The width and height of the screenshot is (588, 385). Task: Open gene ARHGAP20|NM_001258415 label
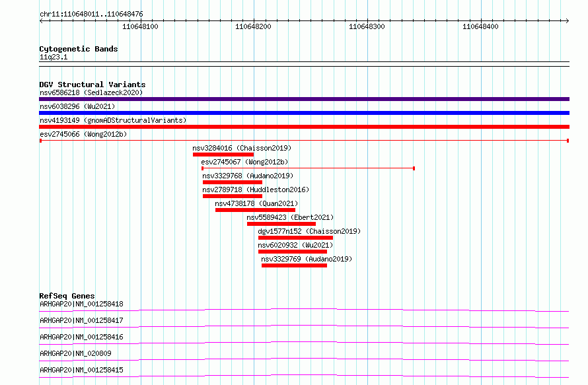(x=81, y=370)
